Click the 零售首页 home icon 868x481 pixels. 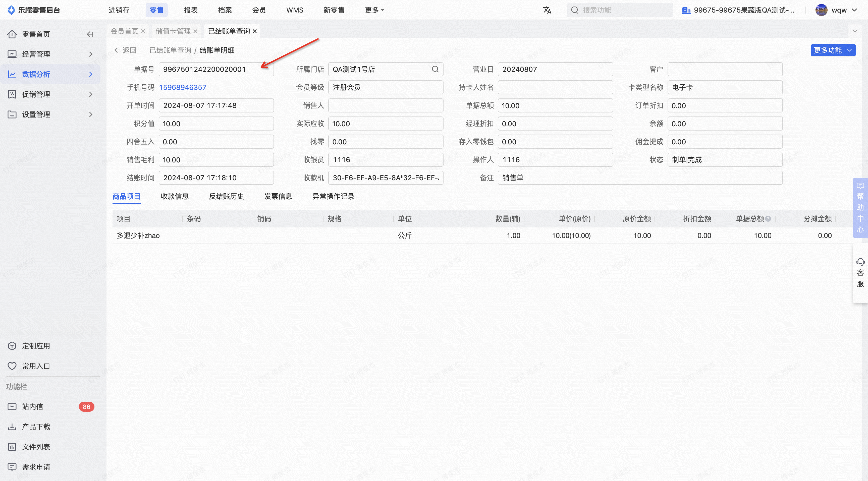point(12,34)
